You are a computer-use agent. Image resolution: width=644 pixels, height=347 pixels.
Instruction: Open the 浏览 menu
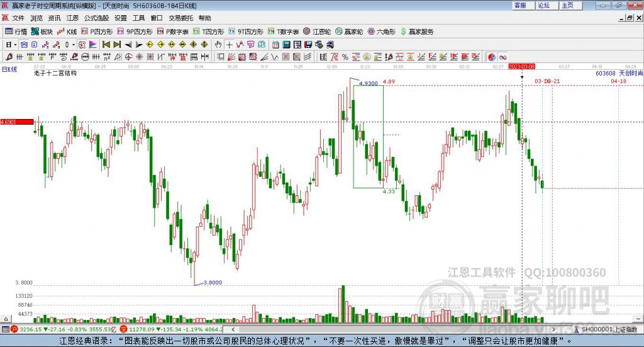[x=36, y=18]
